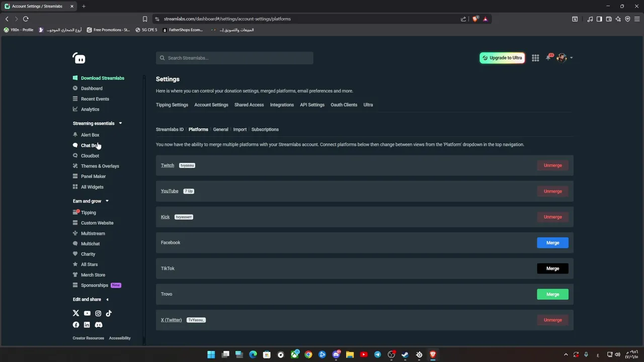This screenshot has height=362, width=644.
Task: Collapse the Earn and grow section
Action: 107,201
